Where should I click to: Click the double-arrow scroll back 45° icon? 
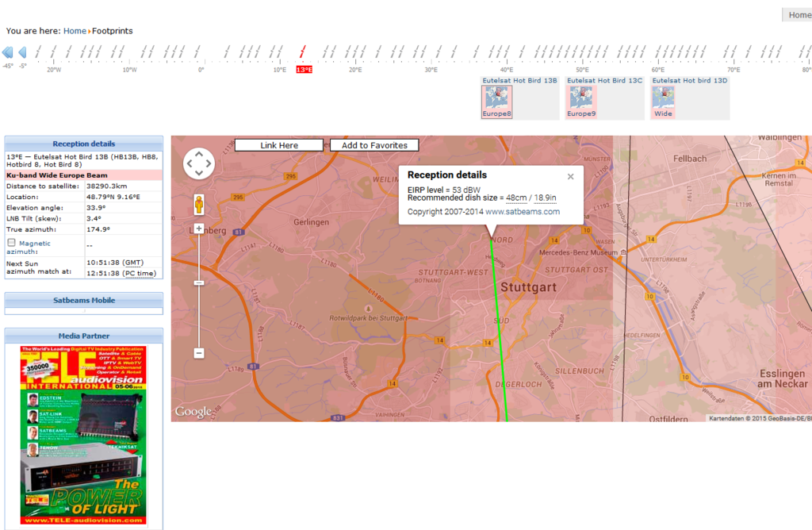click(x=7, y=52)
